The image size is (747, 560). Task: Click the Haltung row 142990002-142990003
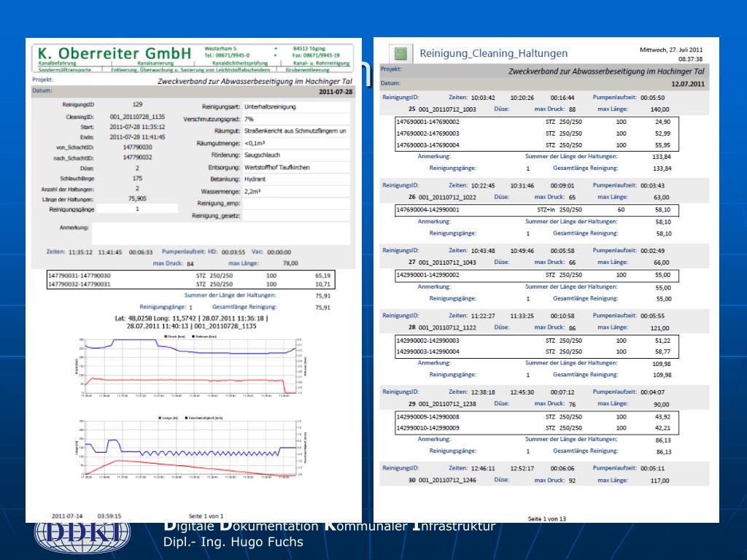[x=537, y=341]
